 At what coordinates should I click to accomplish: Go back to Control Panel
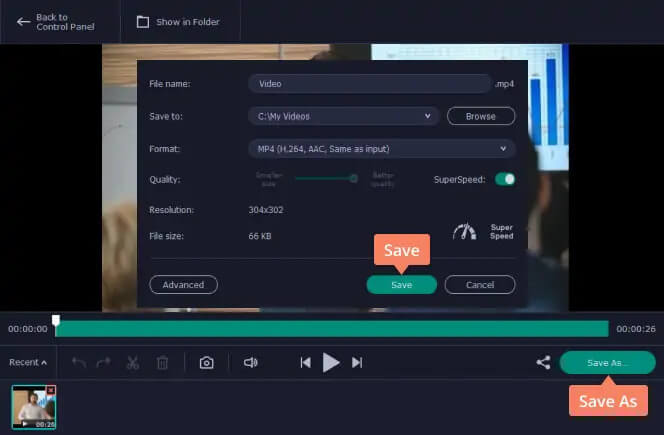55,22
